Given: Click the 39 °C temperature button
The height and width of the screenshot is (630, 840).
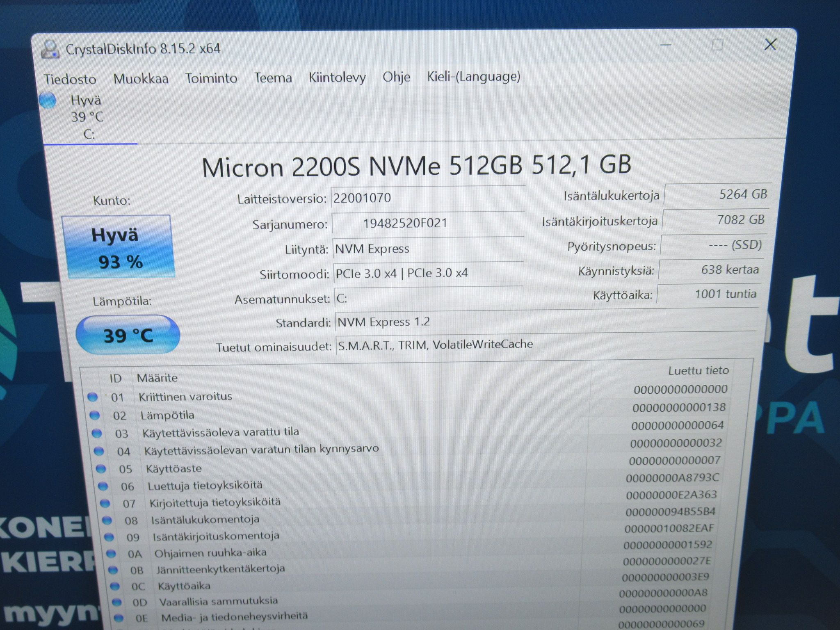Looking at the screenshot, I should 128,335.
